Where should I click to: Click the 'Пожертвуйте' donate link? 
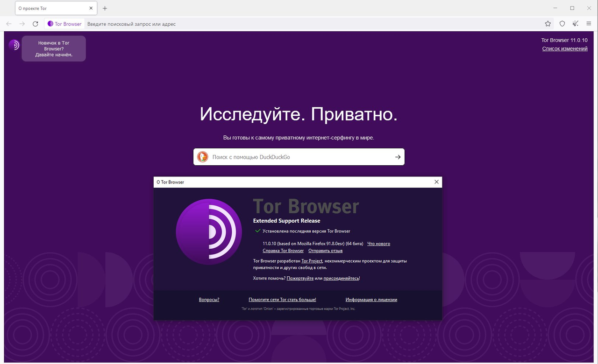(x=300, y=278)
